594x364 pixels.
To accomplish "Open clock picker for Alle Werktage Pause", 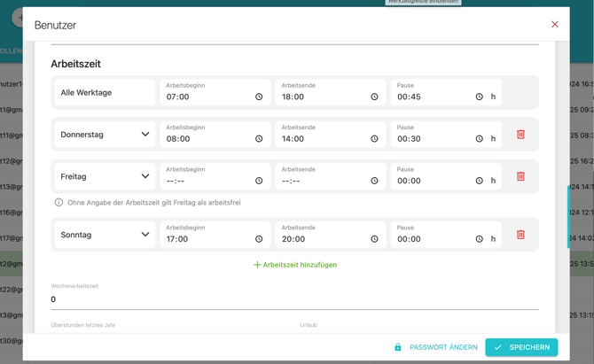I will pos(480,97).
